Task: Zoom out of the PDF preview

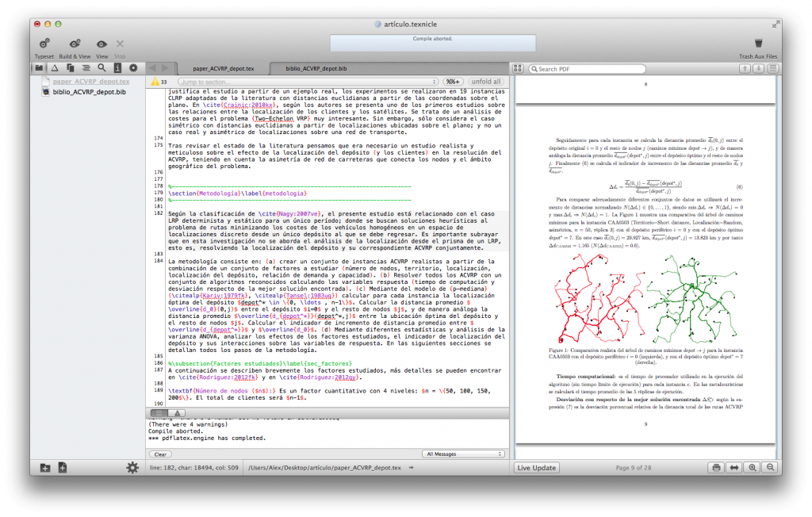Action: click(769, 468)
